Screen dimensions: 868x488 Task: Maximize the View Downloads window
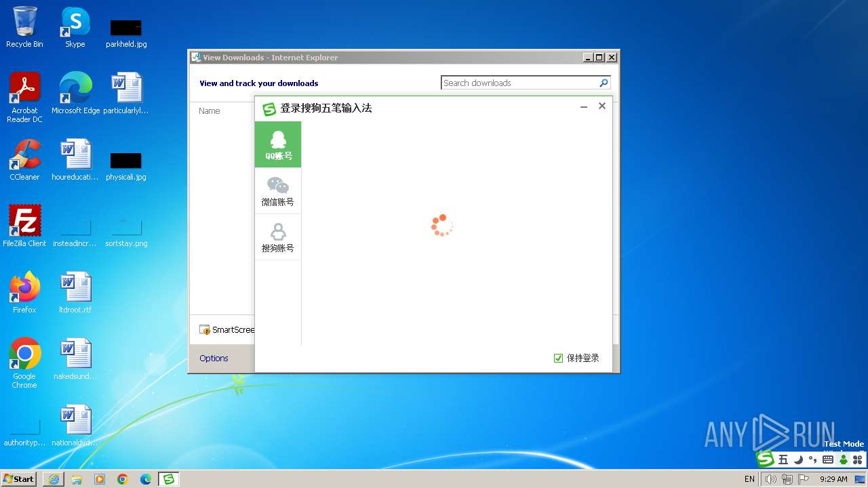(x=599, y=58)
